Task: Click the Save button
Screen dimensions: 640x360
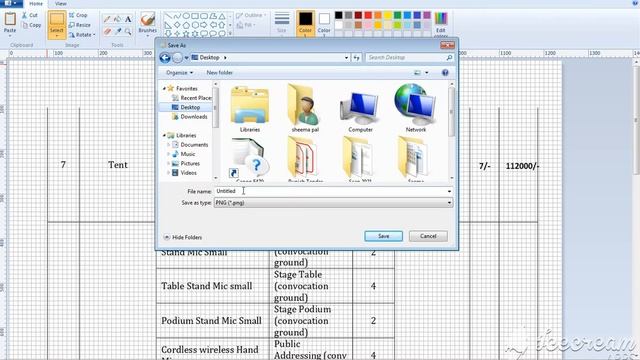Action: [x=383, y=236]
